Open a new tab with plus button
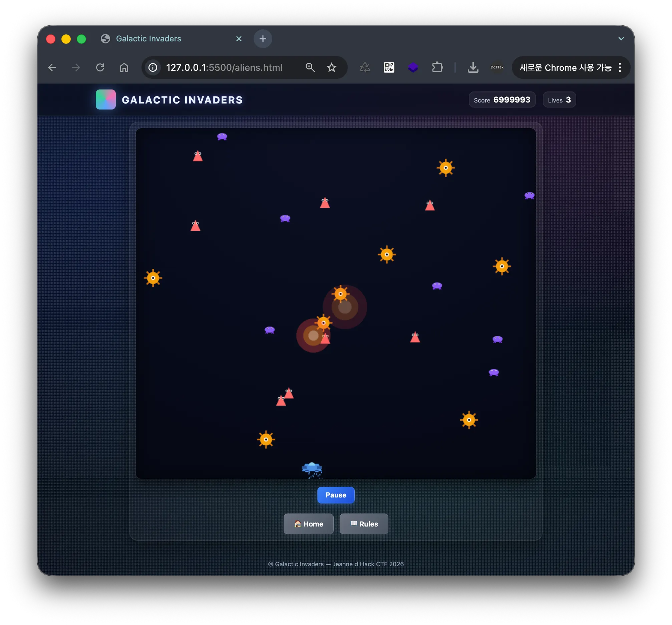 point(263,38)
